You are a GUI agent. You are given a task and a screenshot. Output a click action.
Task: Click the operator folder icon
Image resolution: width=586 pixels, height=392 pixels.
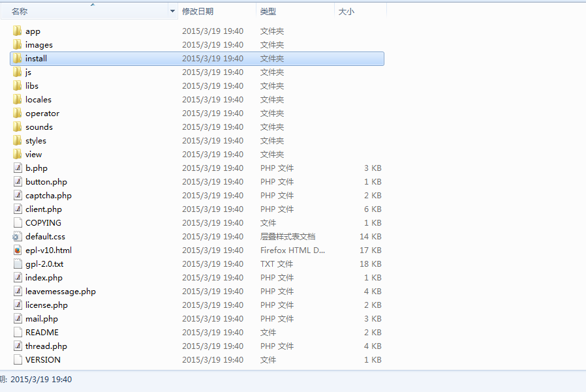click(17, 113)
